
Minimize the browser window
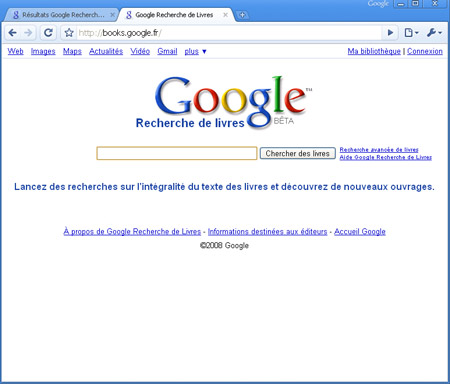(401, 4)
